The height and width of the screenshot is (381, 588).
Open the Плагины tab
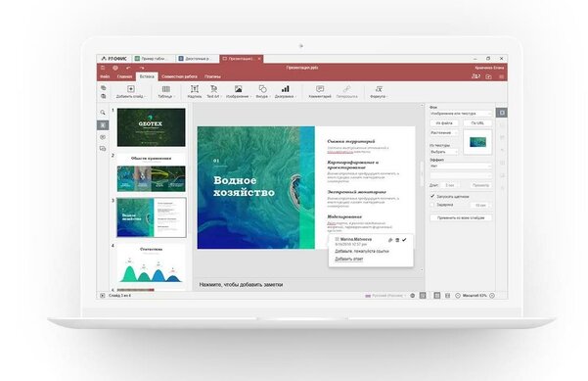pyautogui.click(x=212, y=76)
